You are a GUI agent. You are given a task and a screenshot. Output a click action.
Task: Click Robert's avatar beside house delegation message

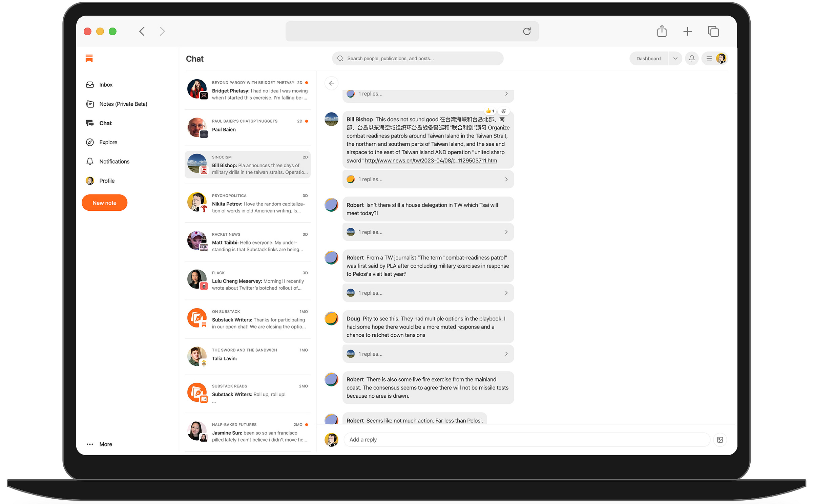[331, 205]
